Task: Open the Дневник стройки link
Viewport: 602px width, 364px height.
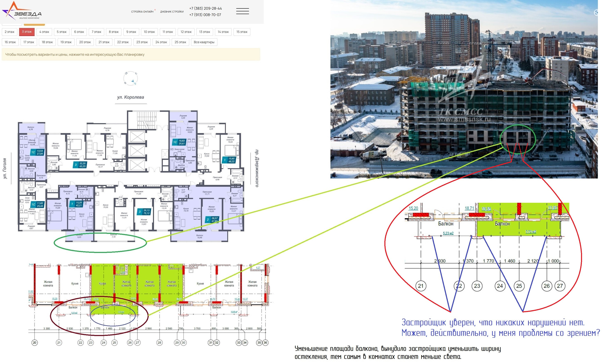Action: (x=172, y=12)
